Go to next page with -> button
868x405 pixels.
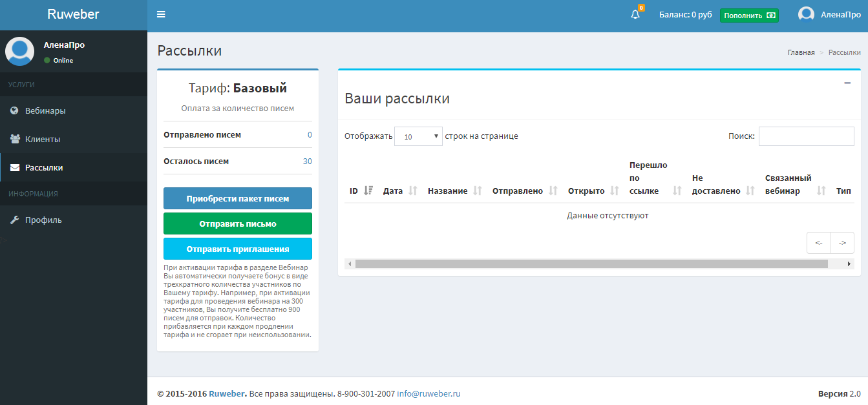[x=842, y=243]
